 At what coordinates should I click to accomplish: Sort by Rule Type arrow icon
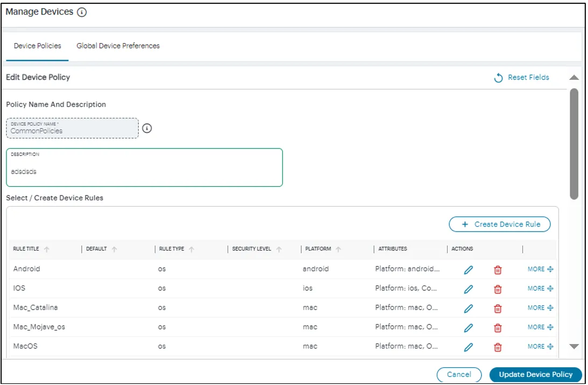(192, 249)
